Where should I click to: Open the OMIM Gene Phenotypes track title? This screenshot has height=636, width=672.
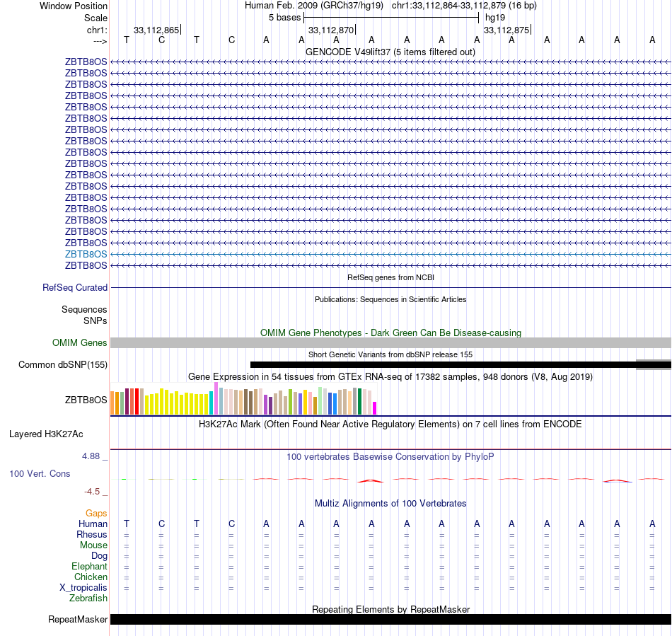click(390, 333)
